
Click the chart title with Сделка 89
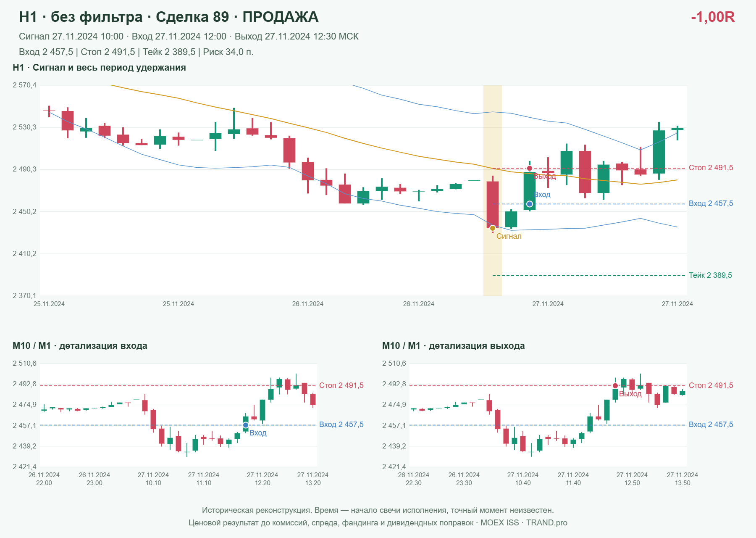tap(169, 17)
